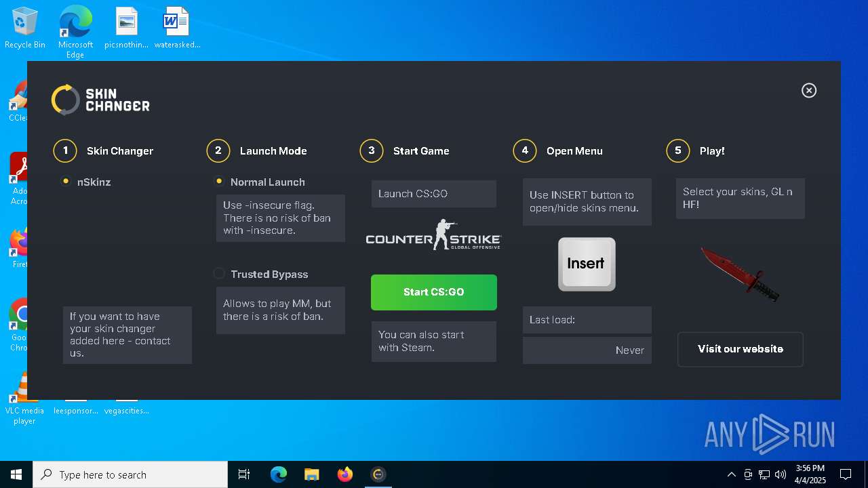Click the Start CS:GO button

click(434, 292)
